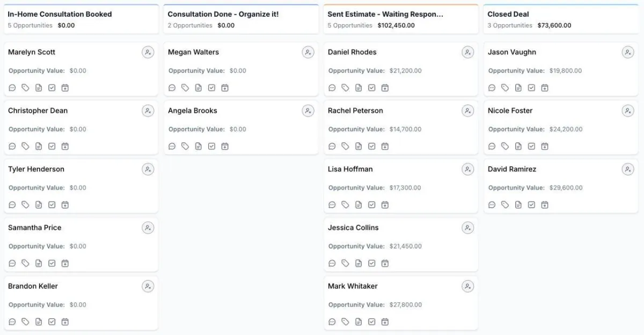This screenshot has width=644, height=335.
Task: Click task checkbox icon on Rachel Peterson card
Action: click(372, 146)
